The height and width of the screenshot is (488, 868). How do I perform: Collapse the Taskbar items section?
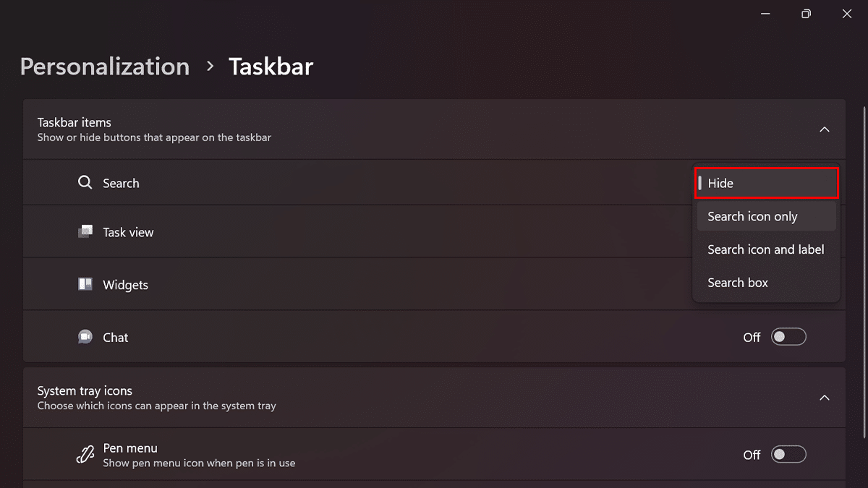[824, 129]
